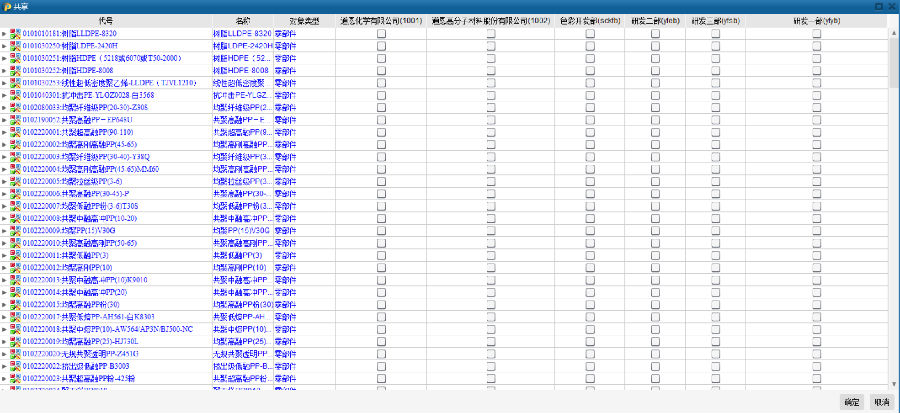The width and height of the screenshot is (900, 413).
Task: Click the part icon for row 0102080033
Action: click(15, 107)
